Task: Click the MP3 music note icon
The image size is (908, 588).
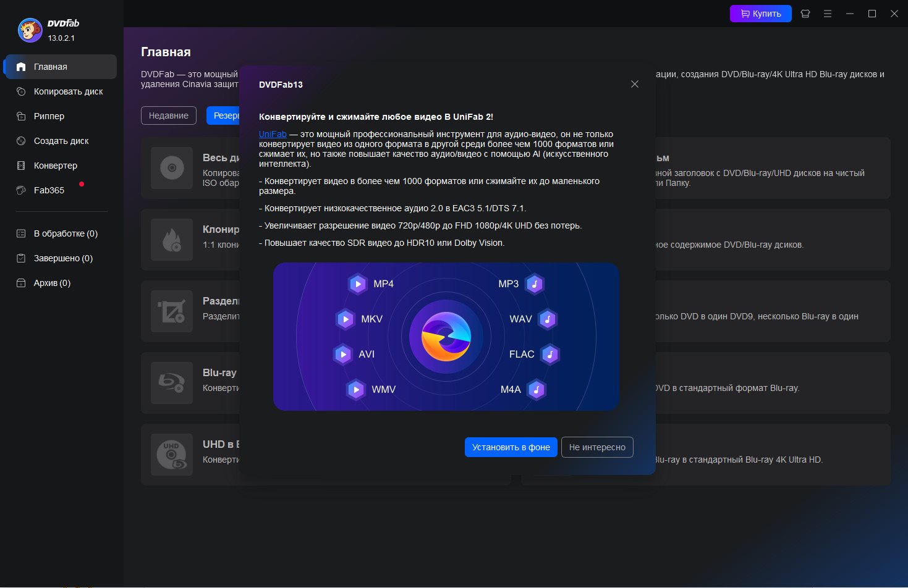Action: point(535,284)
